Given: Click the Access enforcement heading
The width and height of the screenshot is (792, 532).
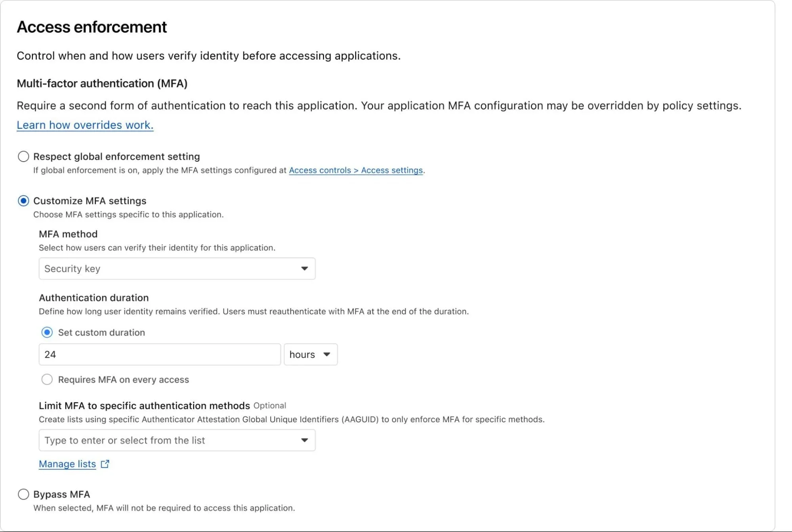Looking at the screenshot, I should coord(92,27).
